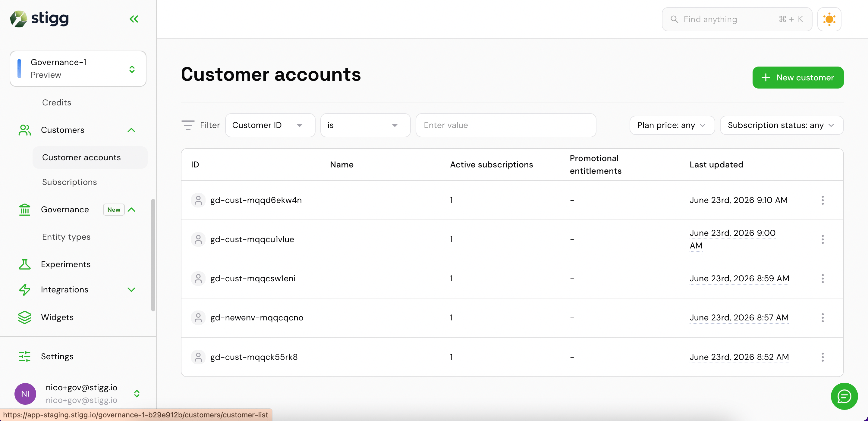
Task: Open the Governance-1 environment switcher
Action: [x=78, y=69]
